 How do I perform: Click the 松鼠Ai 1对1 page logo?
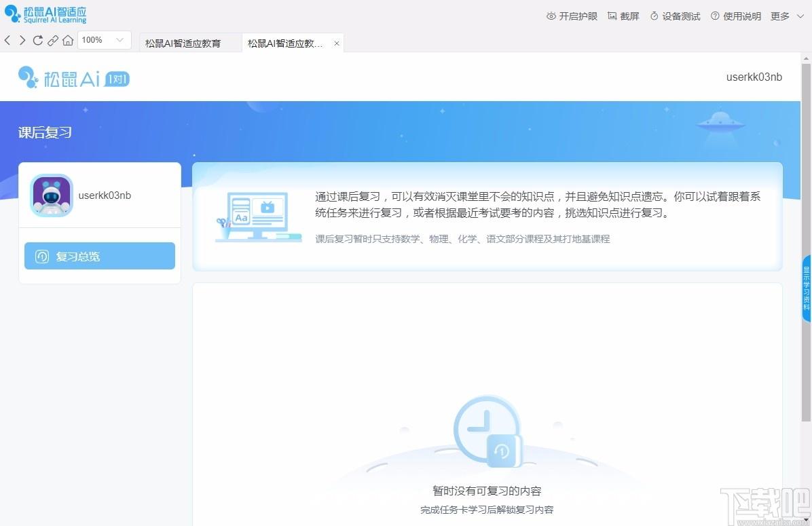(73, 78)
